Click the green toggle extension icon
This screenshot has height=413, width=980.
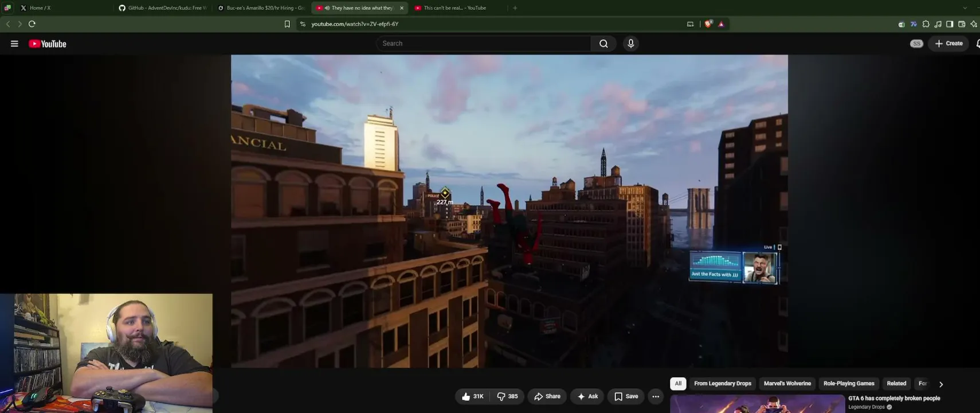pyautogui.click(x=901, y=24)
